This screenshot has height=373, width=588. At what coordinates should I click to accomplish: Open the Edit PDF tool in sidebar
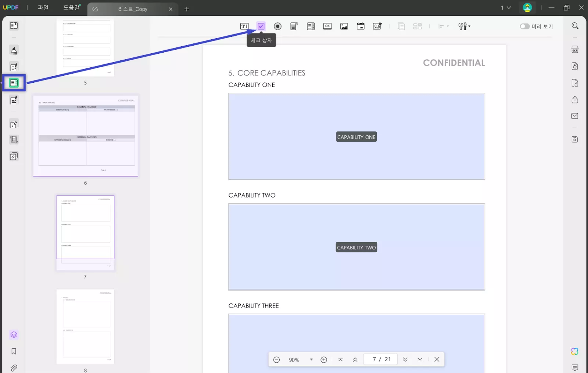[x=14, y=67]
